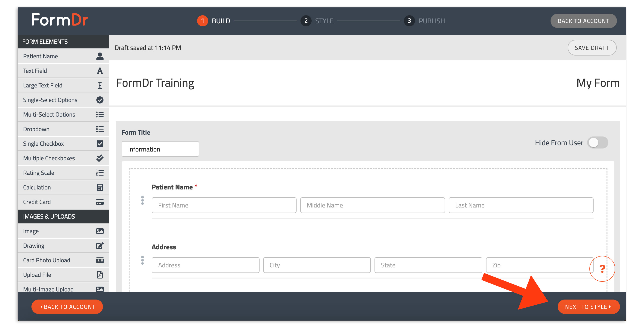
Task: Go to step 2 STYLE
Action: (x=317, y=21)
